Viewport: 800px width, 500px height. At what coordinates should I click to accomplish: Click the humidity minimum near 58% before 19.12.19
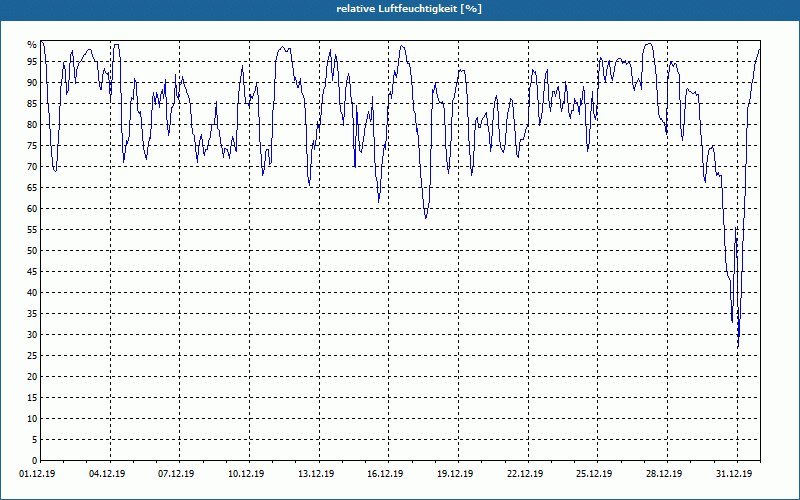coord(426,218)
